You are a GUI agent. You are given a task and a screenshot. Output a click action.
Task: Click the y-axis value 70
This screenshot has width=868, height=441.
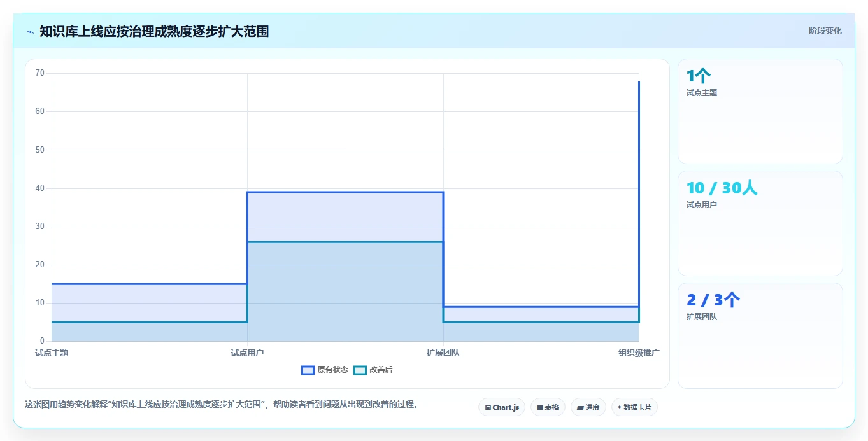pyautogui.click(x=40, y=73)
